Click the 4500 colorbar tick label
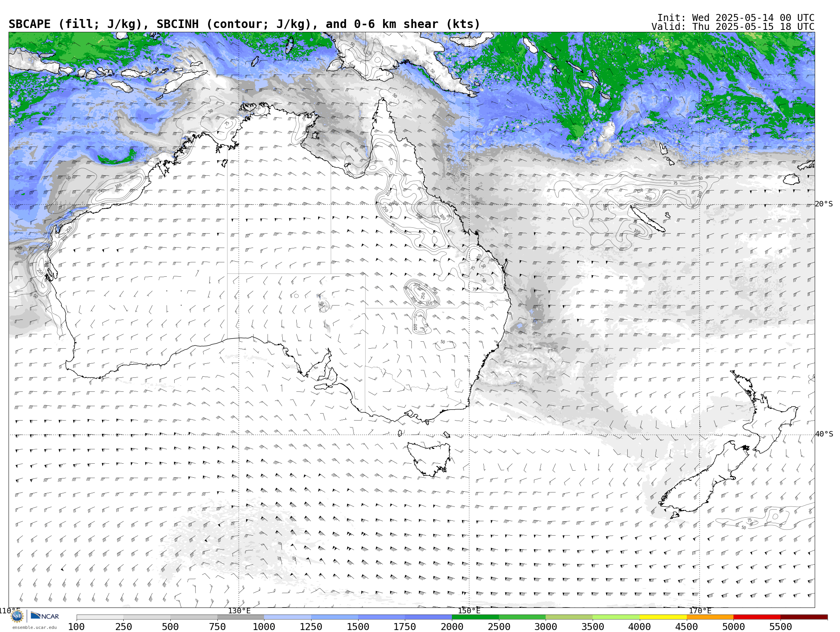The image size is (840, 632). click(687, 627)
